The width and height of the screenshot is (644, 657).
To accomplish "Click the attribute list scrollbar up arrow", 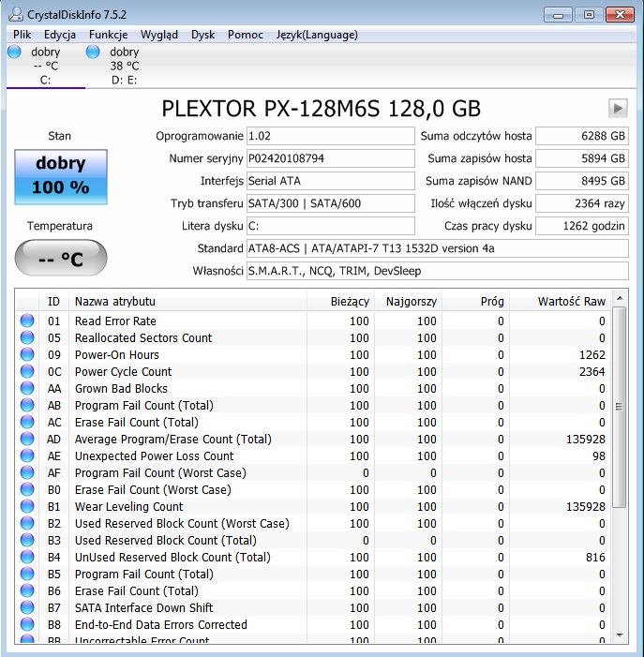I will coord(620,298).
